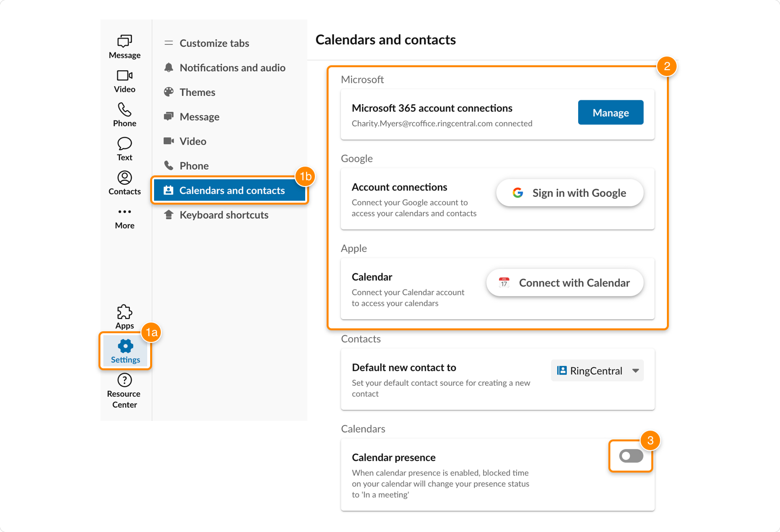780x532 pixels.
Task: Open the Default new contact to dropdown
Action: click(597, 370)
